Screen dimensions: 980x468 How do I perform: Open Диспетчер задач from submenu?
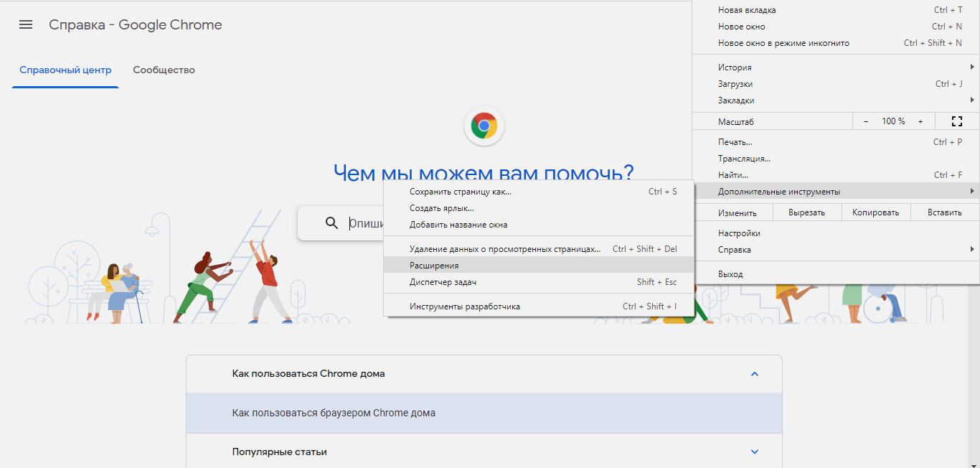click(x=540, y=282)
